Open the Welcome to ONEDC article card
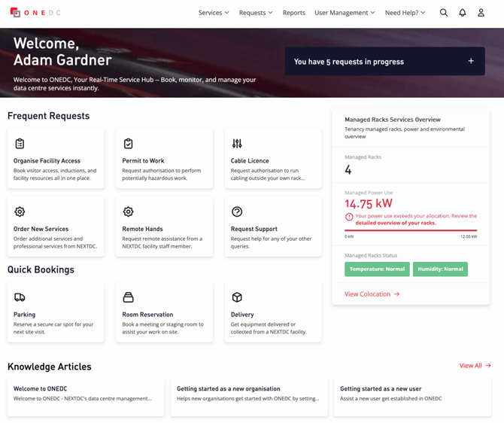 coord(85,397)
